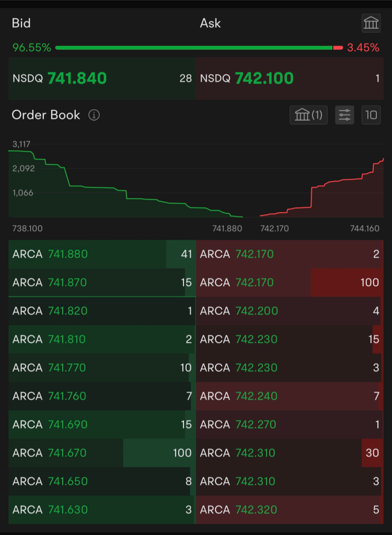Select ARCA ask 742.310 with size 30

coord(289,453)
